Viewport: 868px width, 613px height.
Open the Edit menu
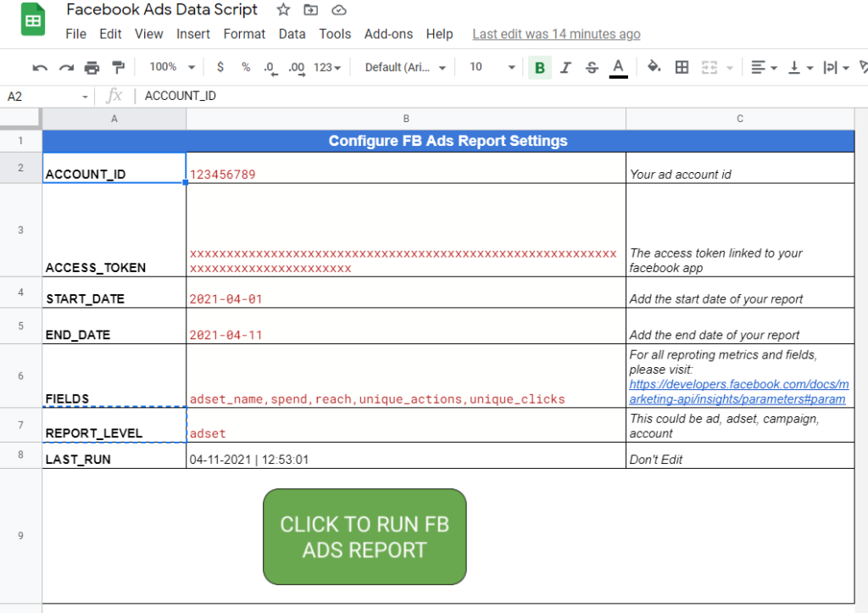point(110,34)
